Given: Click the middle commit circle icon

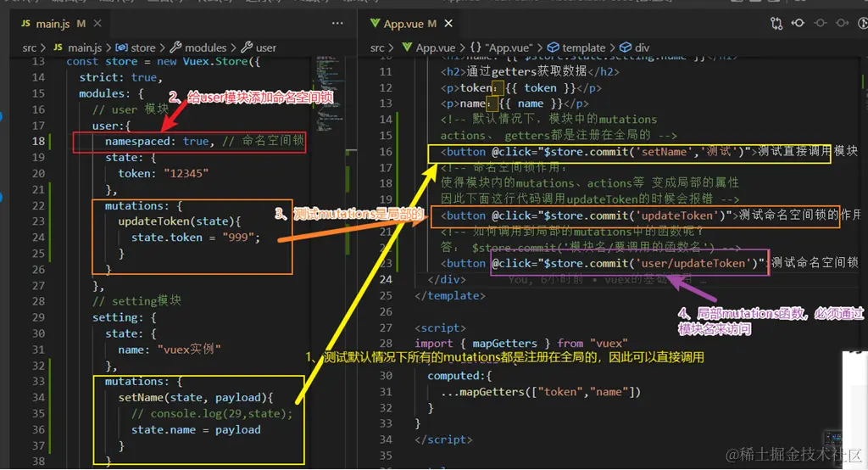Looking at the screenshot, I should pos(821,23).
